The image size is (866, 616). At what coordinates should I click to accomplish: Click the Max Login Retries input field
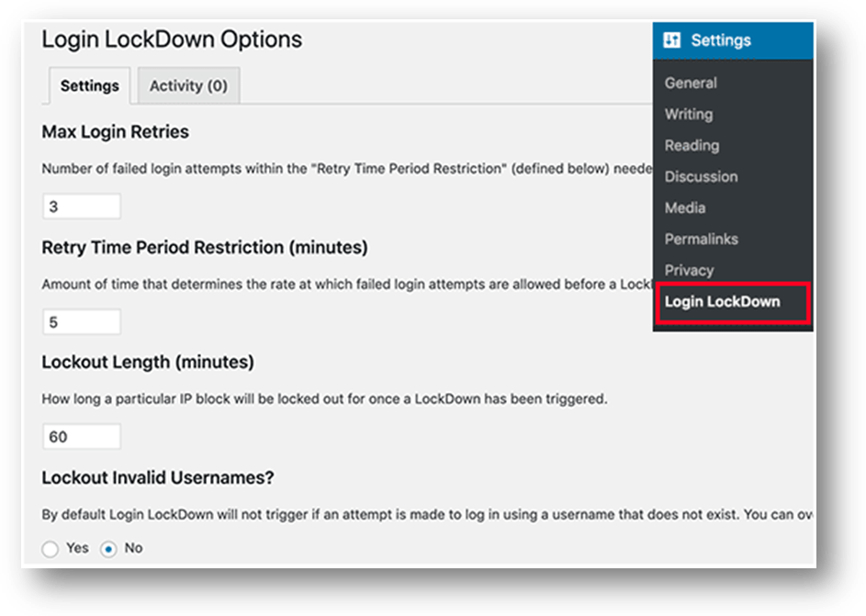pos(82,207)
